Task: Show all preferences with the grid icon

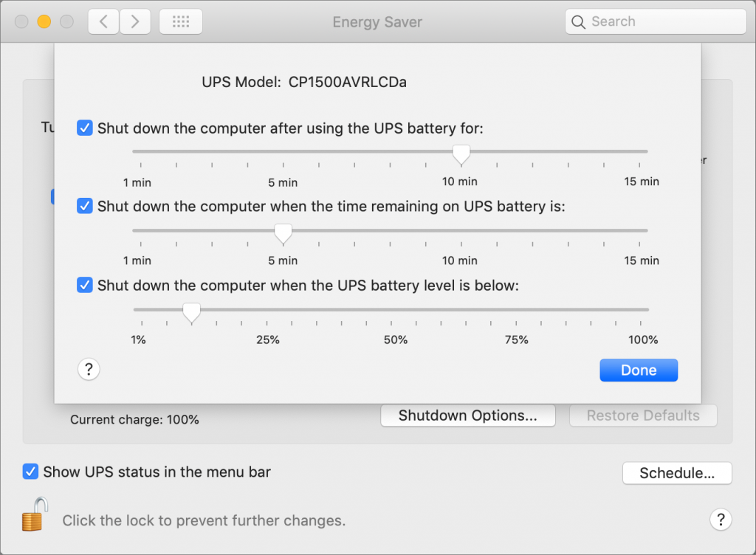Action: coord(181,22)
